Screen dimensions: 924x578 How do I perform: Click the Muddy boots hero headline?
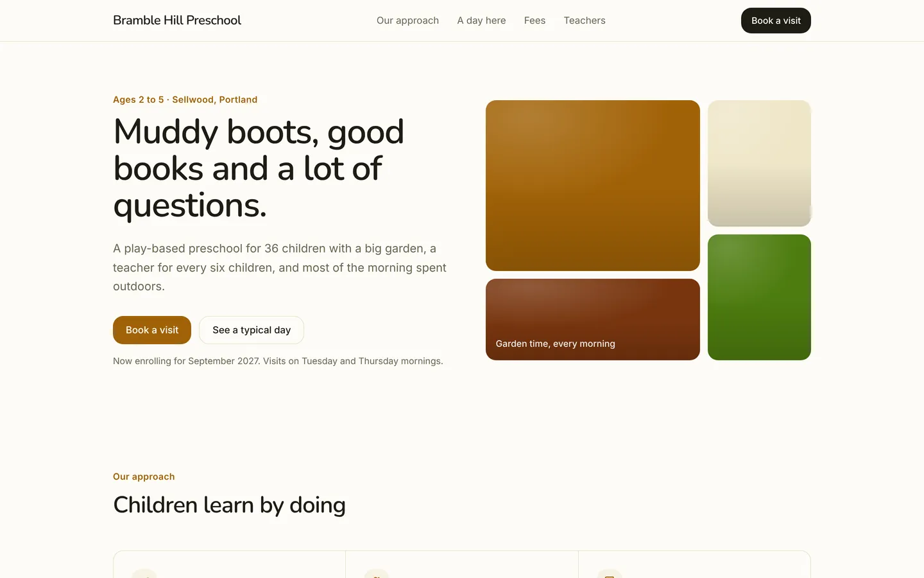point(259,168)
